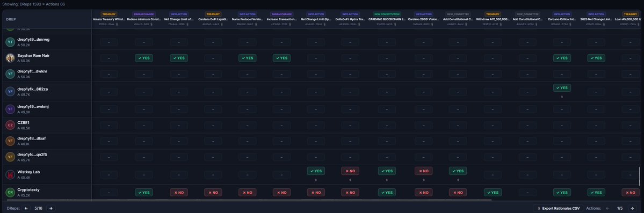
Task: Click Cryptotexty's NO vote on Loan ₳5,000,000
Action: (x=631, y=192)
